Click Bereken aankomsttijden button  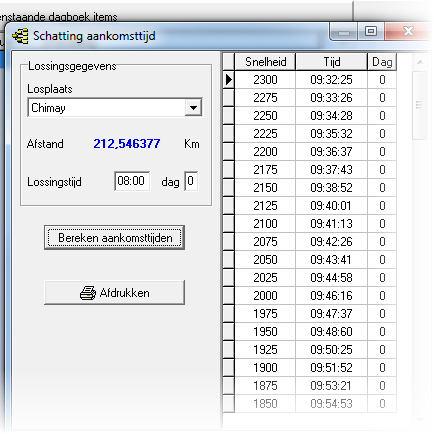tap(114, 238)
